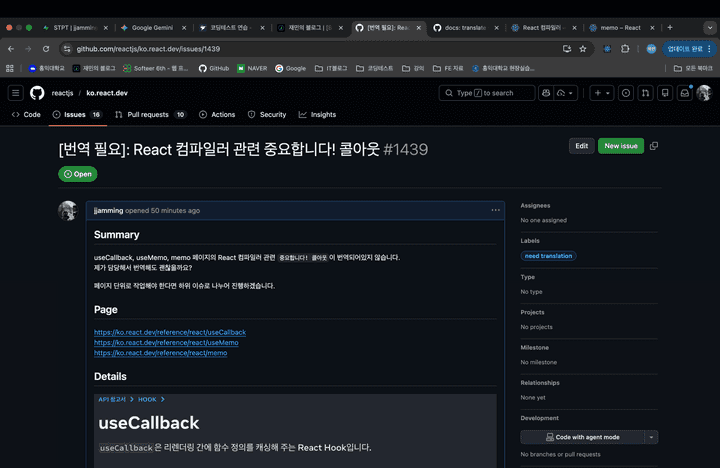720x468 pixels.
Task: Click the Edit issue title button
Action: 581,146
